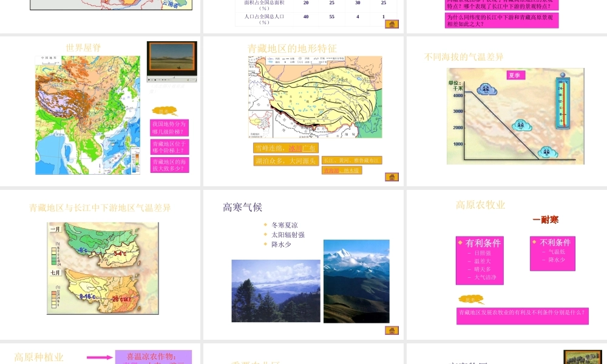The image size is (607, 364).
Task: Click table cell with value 55
Action: (332, 16)
